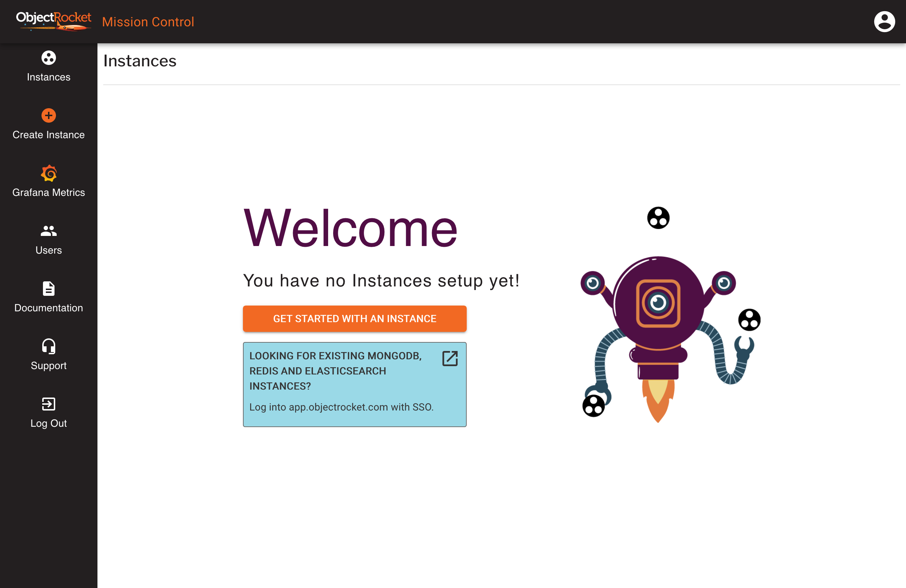Click the ObjectRocket logo
The width and height of the screenshot is (906, 588).
[53, 21]
